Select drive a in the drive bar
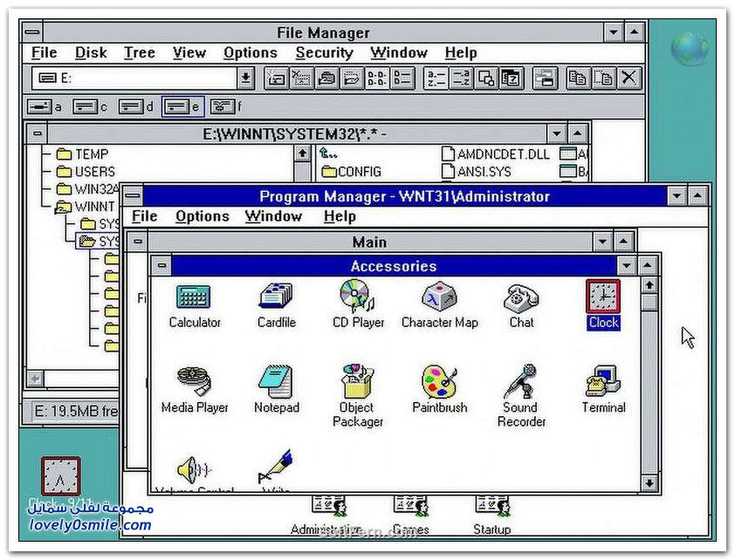The height and width of the screenshot is (560, 735). pyautogui.click(x=45, y=106)
